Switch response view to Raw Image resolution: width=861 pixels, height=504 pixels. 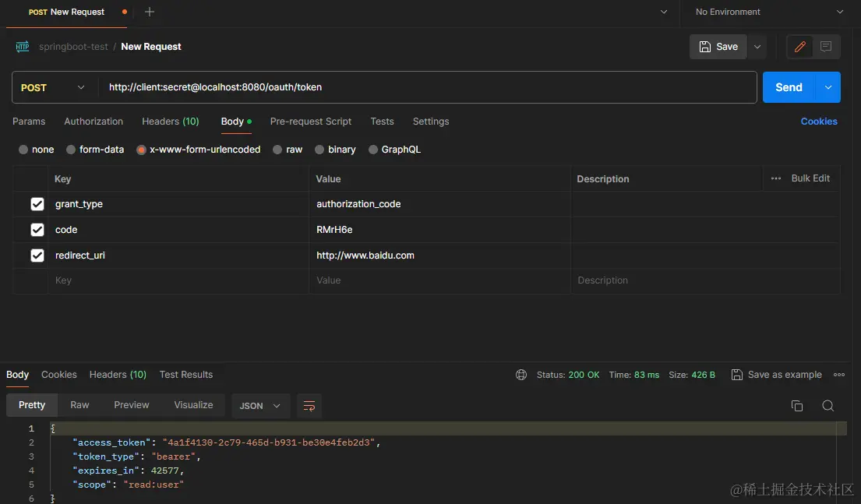pyautogui.click(x=79, y=404)
